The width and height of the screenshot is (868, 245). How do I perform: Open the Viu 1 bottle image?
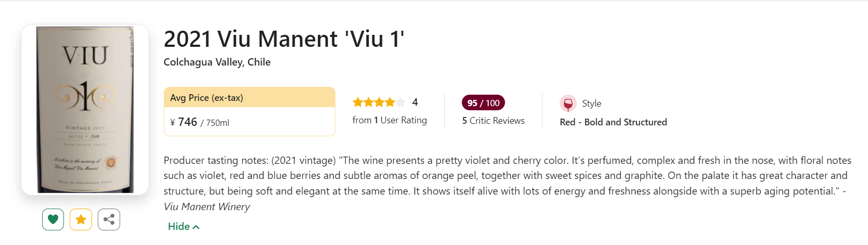point(85,110)
